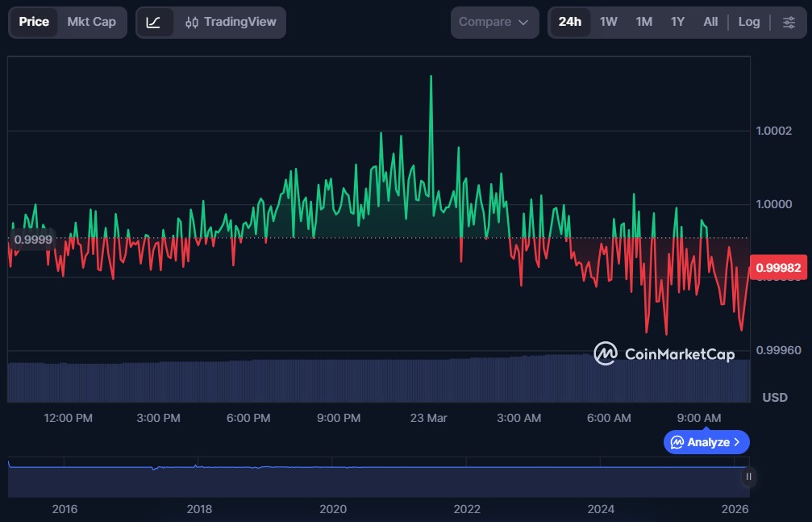
Task: Click the chevron arrow on Analyze
Action: coord(737,442)
